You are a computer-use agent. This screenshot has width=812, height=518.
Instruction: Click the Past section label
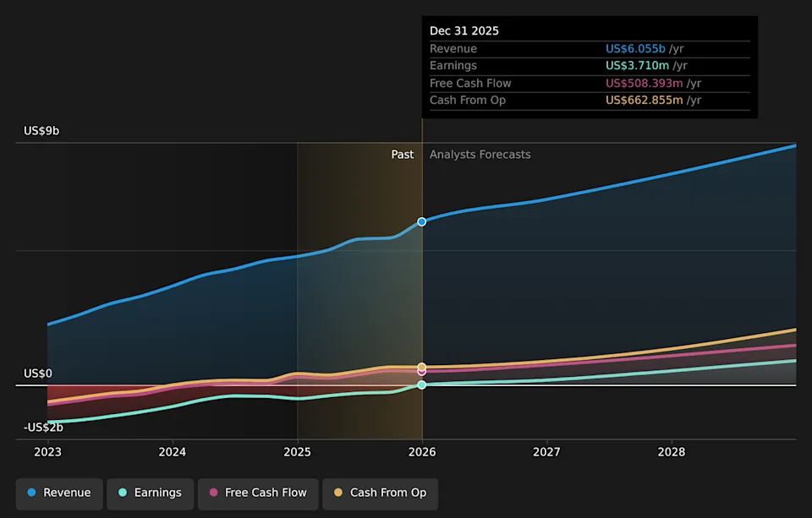(403, 155)
